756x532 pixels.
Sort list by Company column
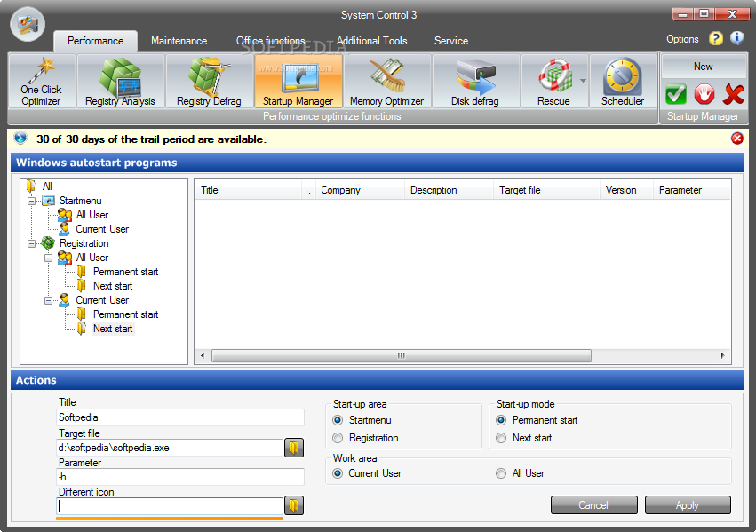click(x=360, y=190)
